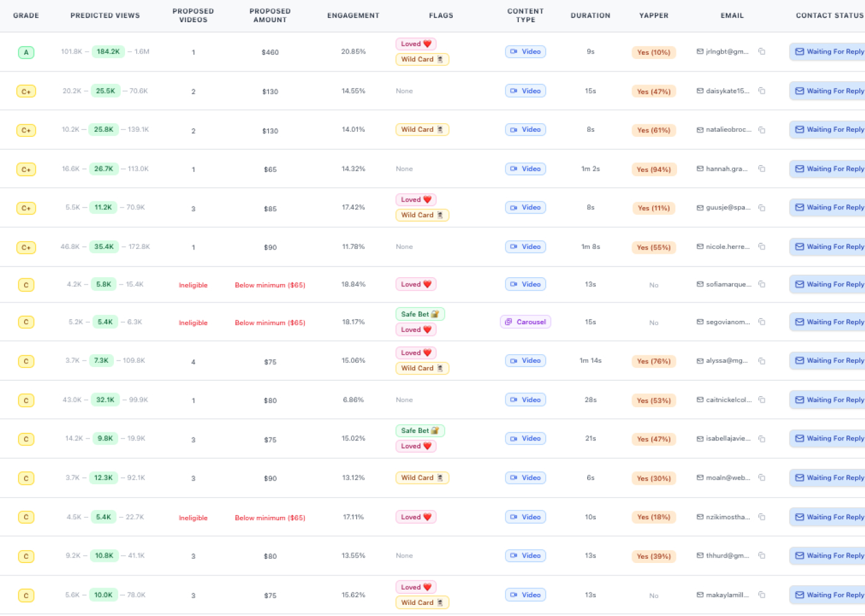
Task: Click Waiting For Reply for jrlngbt row
Action: click(829, 52)
